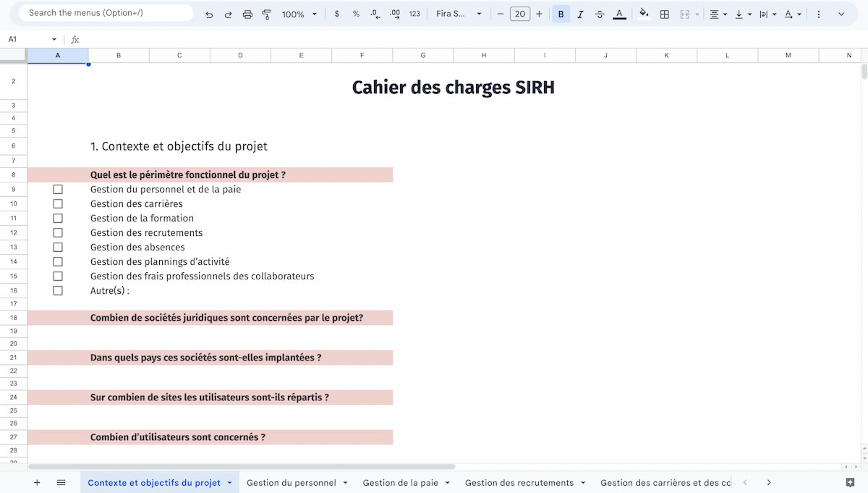The image size is (868, 493).
Task: Open Gestion du personnel tab dropdown arrow
Action: tap(345, 483)
